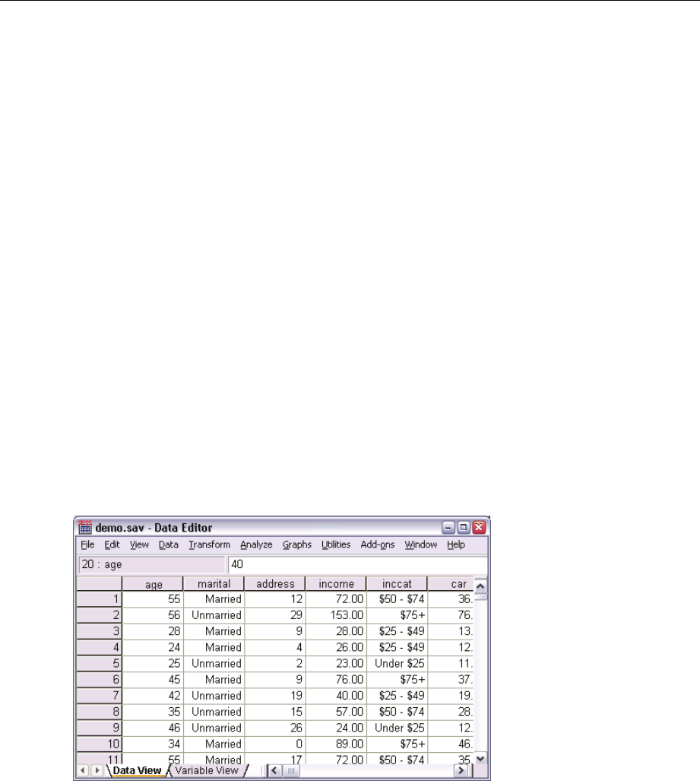Screen dimensions: 700x781
Task: Click address cell showing 26
Action: (275, 728)
